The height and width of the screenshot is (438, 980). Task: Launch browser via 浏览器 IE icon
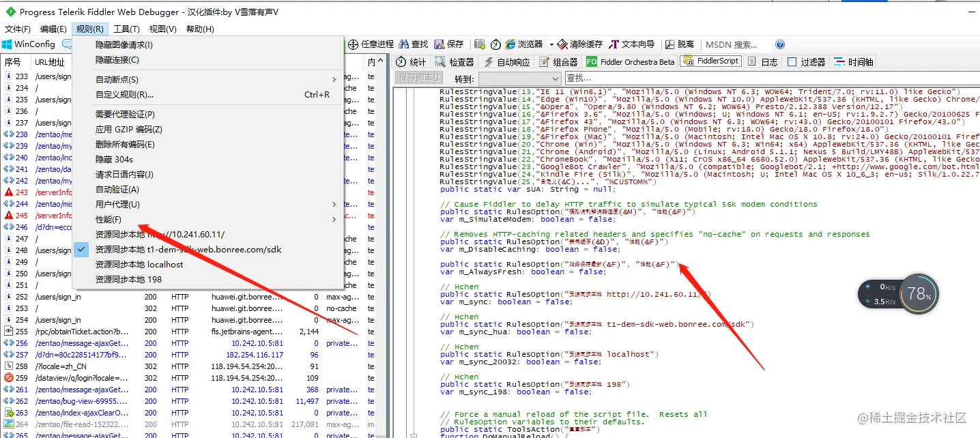pyautogui.click(x=510, y=44)
